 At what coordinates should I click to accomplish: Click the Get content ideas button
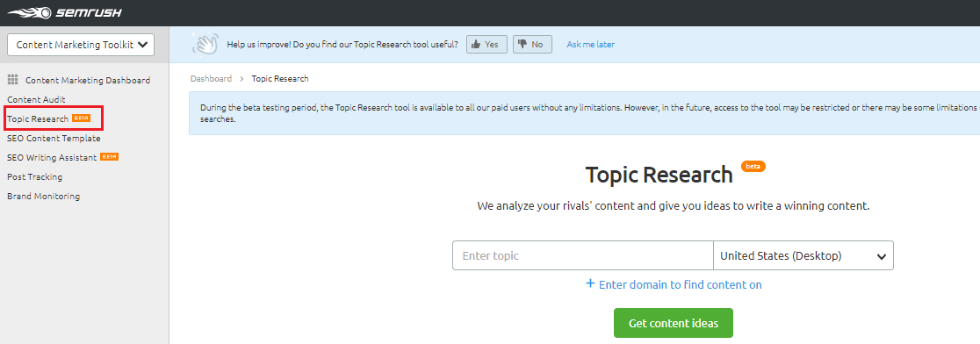coord(674,323)
